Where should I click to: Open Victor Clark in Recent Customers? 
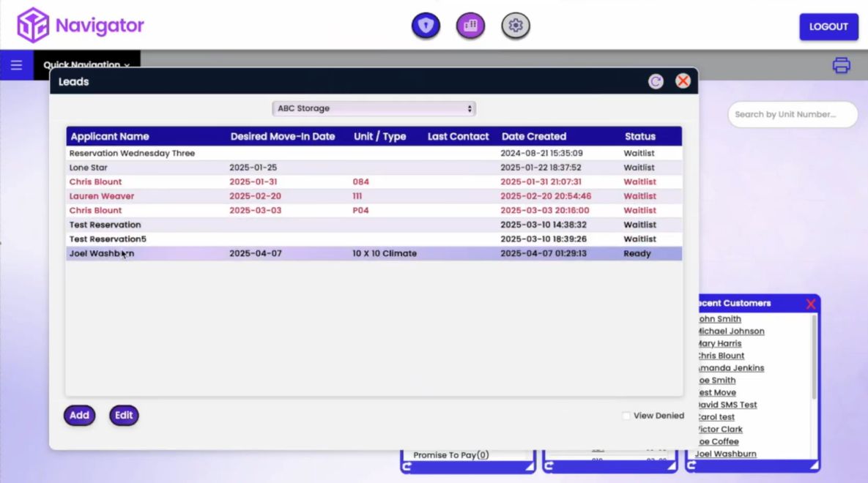pyautogui.click(x=719, y=430)
